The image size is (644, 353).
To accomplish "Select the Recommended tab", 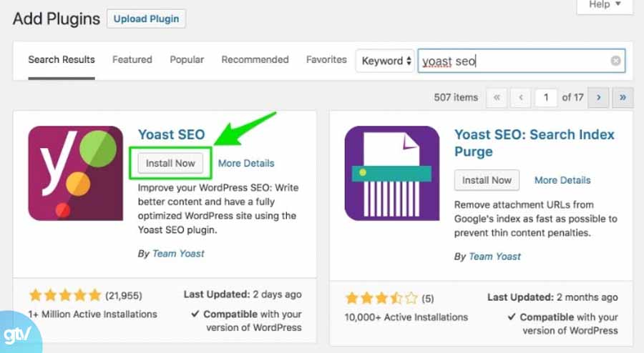I will [255, 60].
